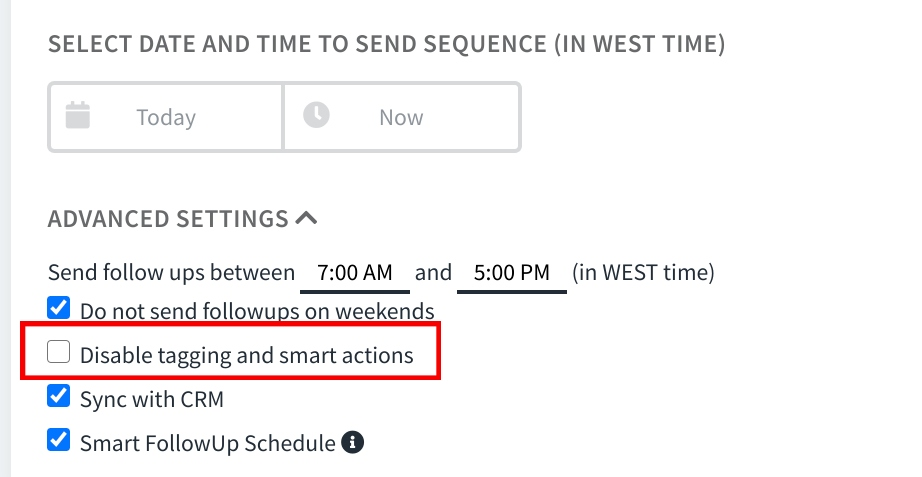Click the Do not send followups on weekends label
922x477 pixels.
point(257,311)
